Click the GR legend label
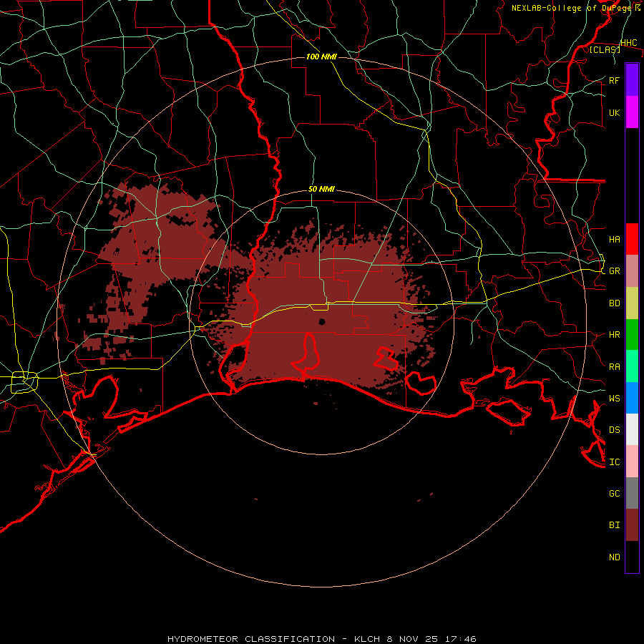 (x=614, y=271)
